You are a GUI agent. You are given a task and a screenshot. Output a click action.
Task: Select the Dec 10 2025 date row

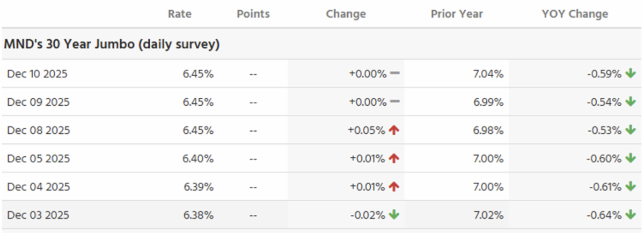37,74
